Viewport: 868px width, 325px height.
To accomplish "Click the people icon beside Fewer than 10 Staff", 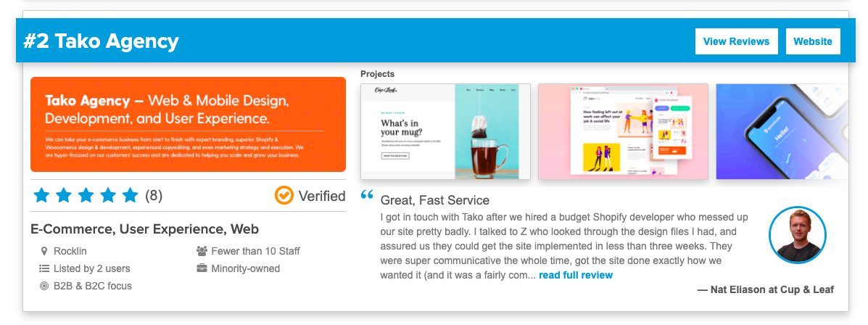I will (202, 251).
